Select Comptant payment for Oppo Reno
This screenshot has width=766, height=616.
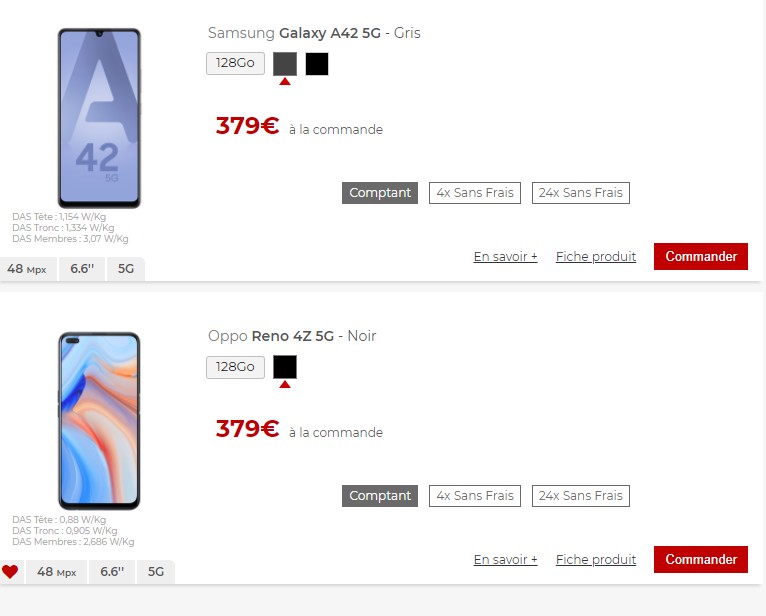[x=380, y=496]
